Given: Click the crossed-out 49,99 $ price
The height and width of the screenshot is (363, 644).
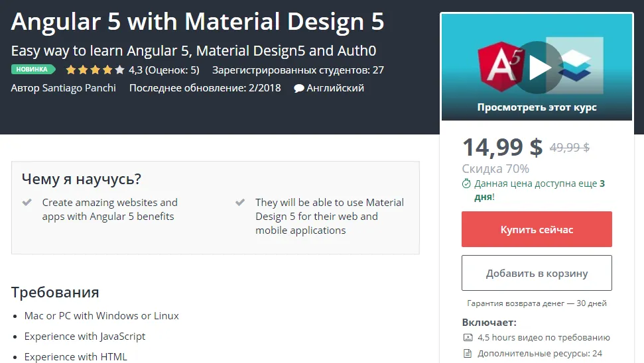Looking at the screenshot, I should 570,148.
